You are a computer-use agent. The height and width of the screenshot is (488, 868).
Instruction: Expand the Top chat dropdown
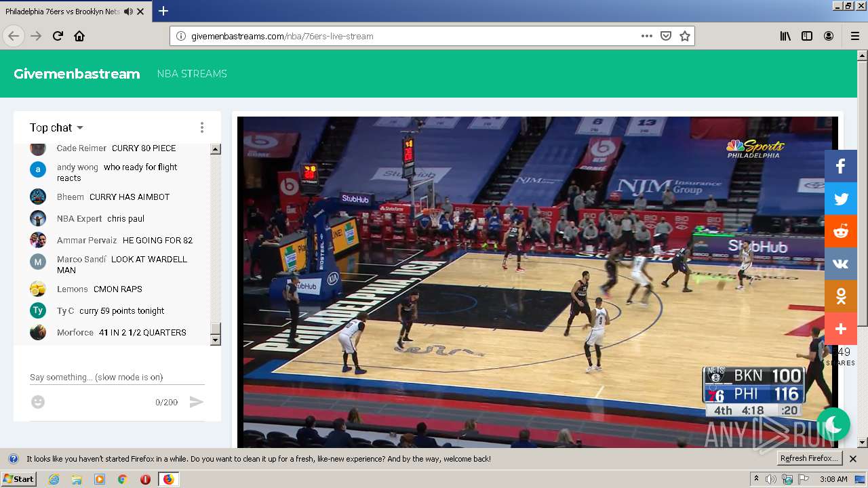(57, 127)
